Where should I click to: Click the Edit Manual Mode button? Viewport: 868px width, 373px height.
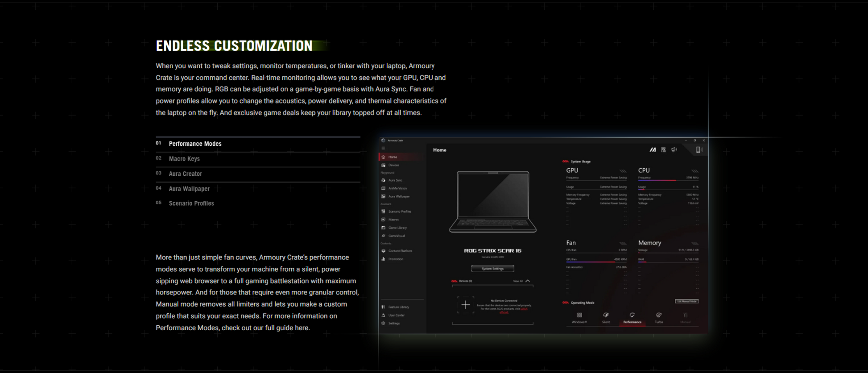[x=686, y=302]
